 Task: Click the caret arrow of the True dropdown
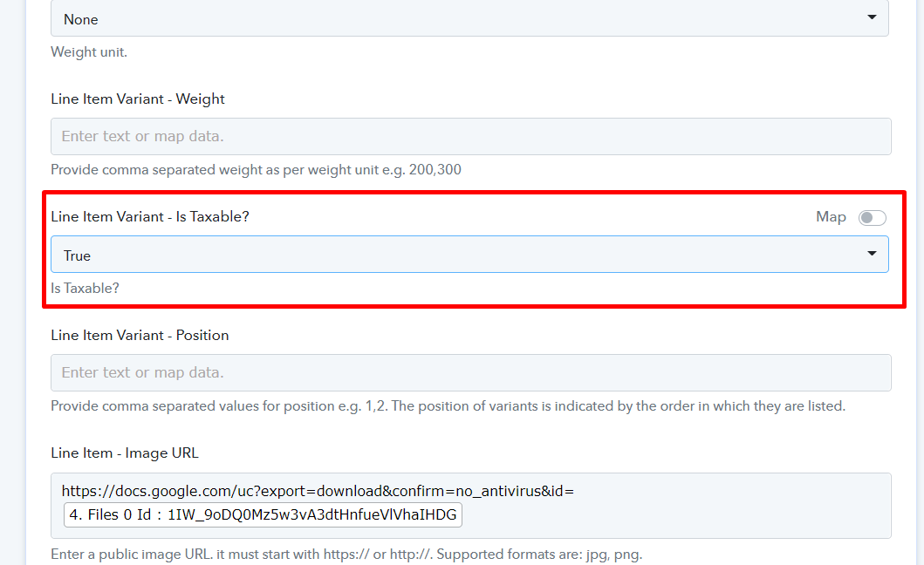872,254
